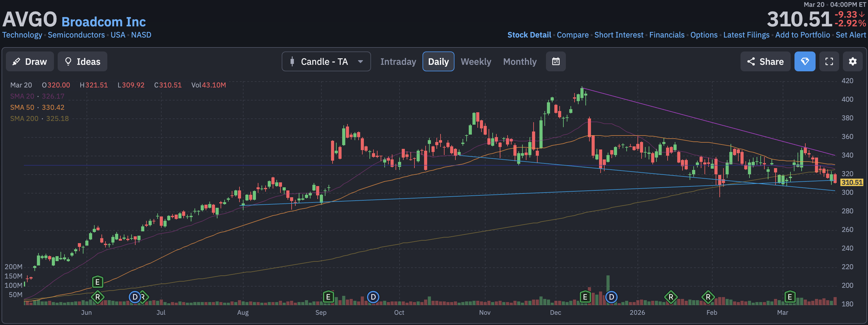868x325 pixels.
Task: Click the January R rating marker
Action: coord(670,297)
